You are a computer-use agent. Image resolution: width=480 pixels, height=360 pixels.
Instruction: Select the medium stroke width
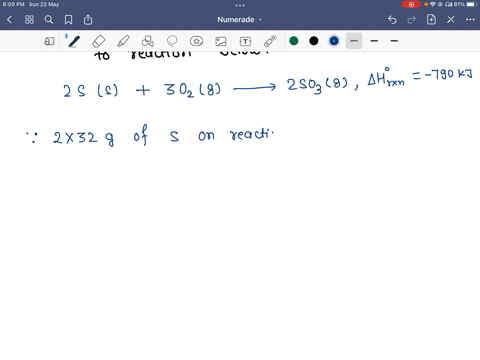click(374, 41)
